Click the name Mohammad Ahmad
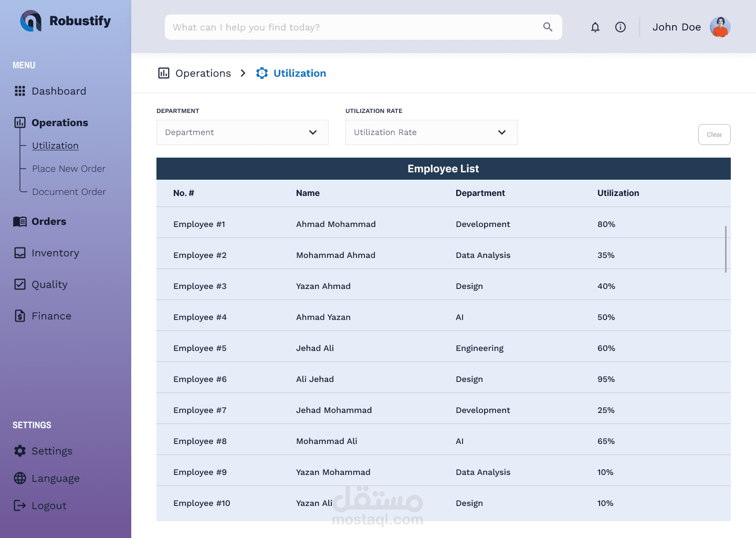756x538 pixels. 335,255
